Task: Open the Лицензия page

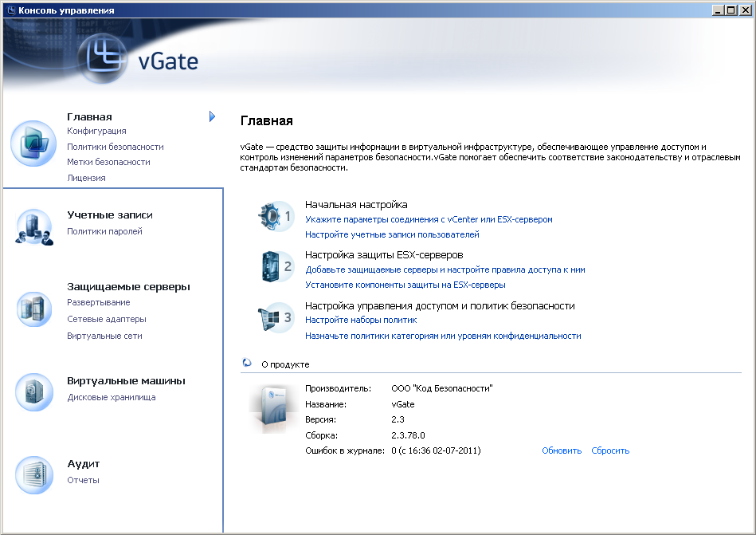Action: (x=86, y=178)
